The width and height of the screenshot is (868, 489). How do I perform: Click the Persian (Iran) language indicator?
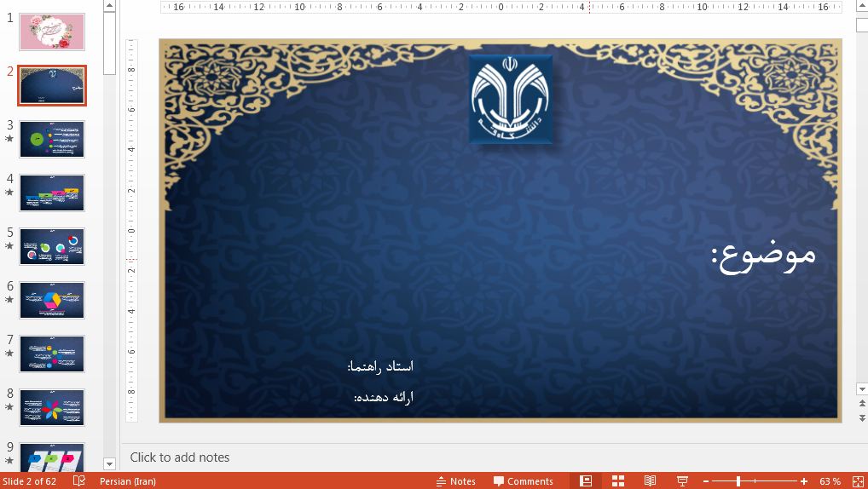point(127,481)
